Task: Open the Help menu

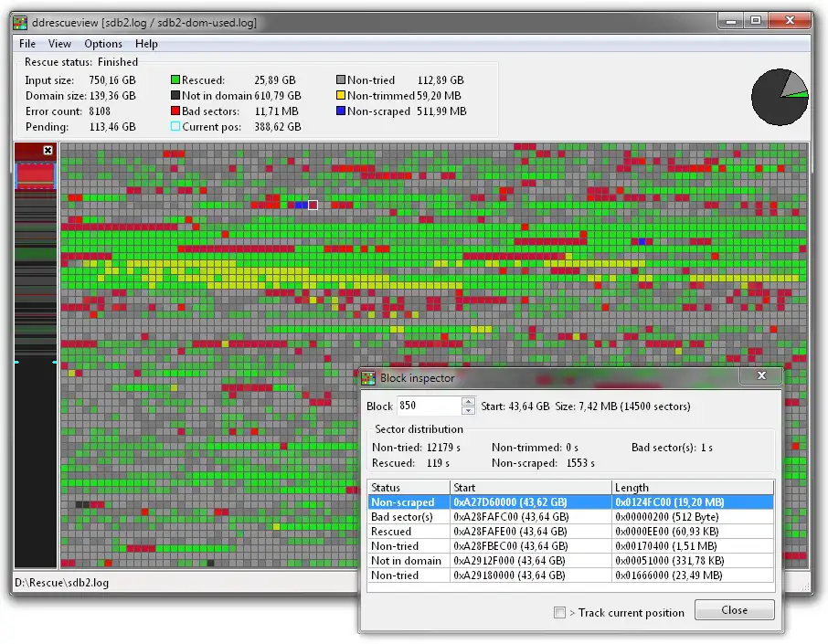Action: coord(146,43)
